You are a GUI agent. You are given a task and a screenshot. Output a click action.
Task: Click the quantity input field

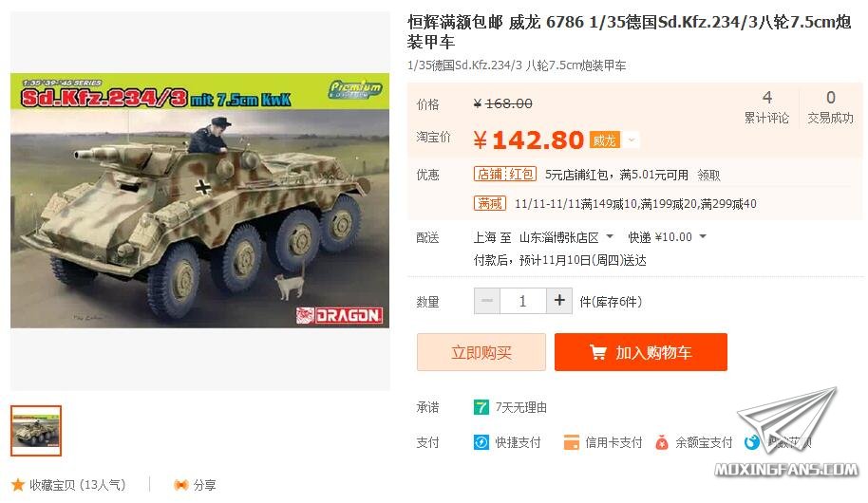[522, 301]
